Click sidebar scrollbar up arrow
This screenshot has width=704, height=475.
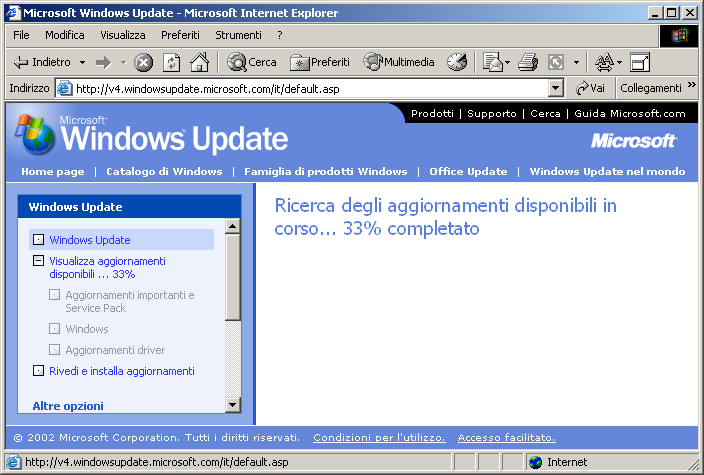[232, 226]
